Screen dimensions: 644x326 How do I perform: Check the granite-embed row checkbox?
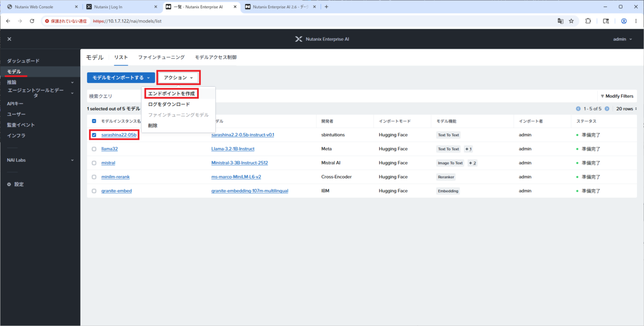(94, 191)
